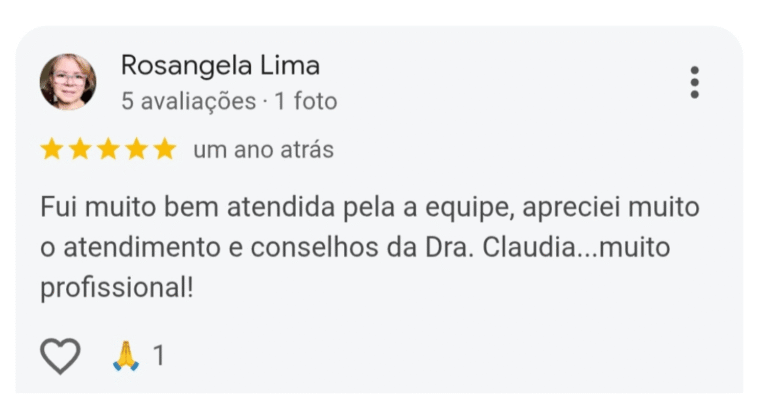Screen dimensions: 768x412
Task: Click the word "profissional!" in the review
Action: 116,288
